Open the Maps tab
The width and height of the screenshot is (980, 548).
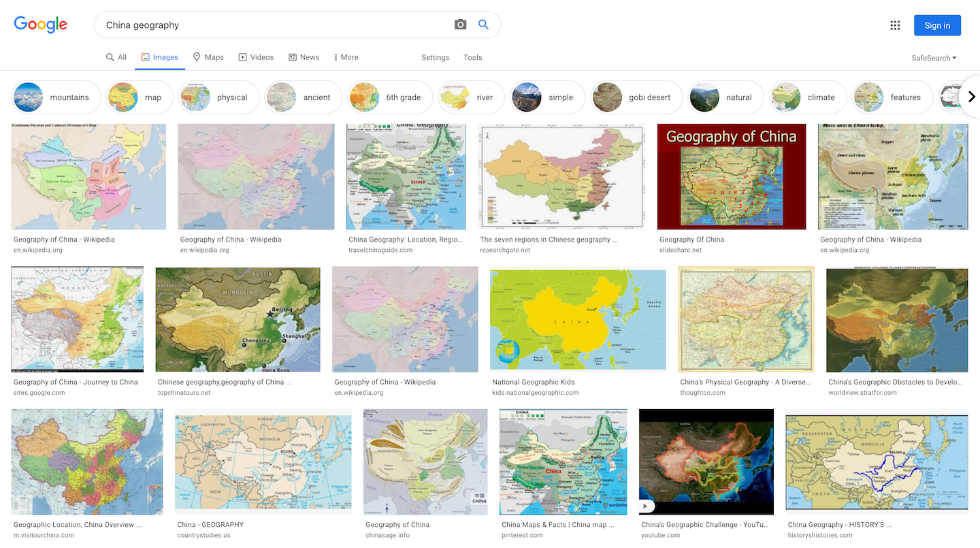208,57
